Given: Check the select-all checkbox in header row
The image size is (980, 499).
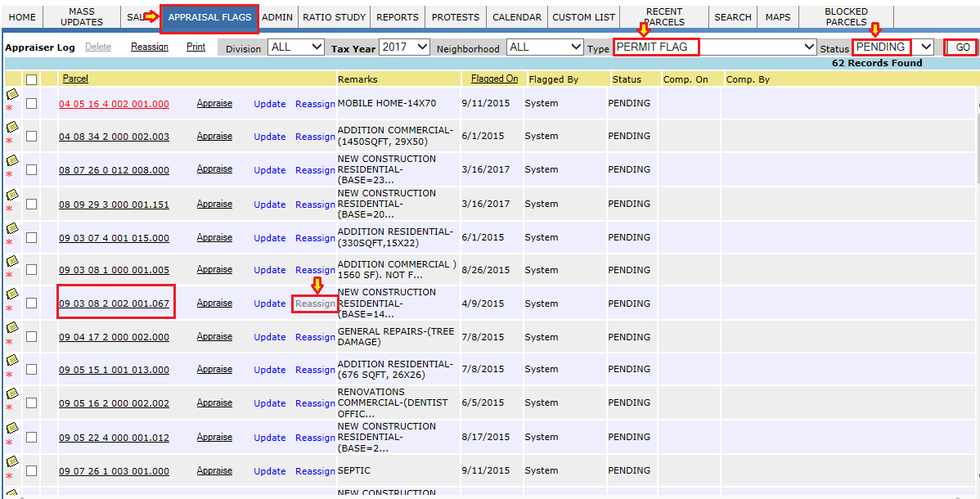Looking at the screenshot, I should 31,79.
